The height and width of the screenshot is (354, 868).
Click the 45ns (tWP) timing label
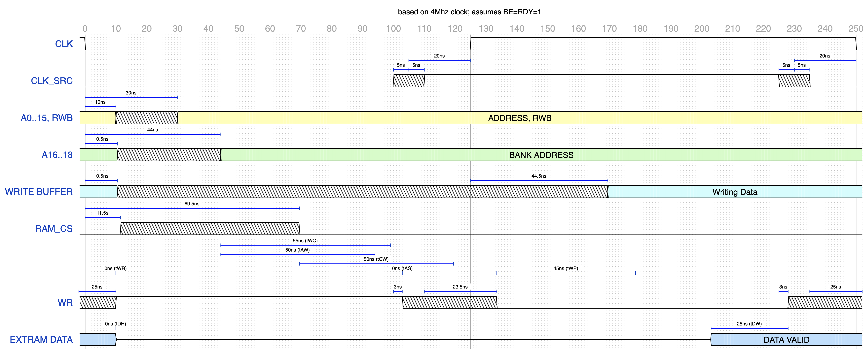(565, 269)
